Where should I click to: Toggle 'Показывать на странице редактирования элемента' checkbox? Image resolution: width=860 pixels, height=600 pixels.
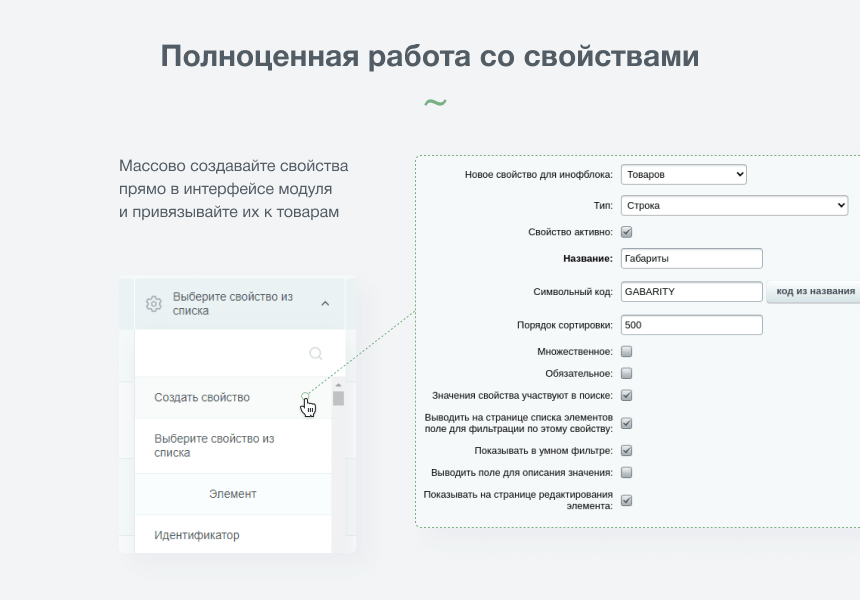click(x=627, y=500)
